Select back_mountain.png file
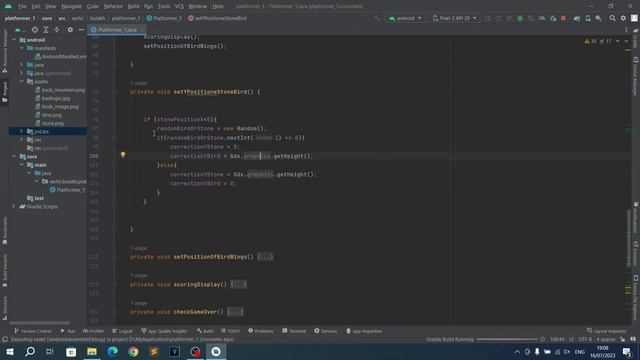 point(60,90)
